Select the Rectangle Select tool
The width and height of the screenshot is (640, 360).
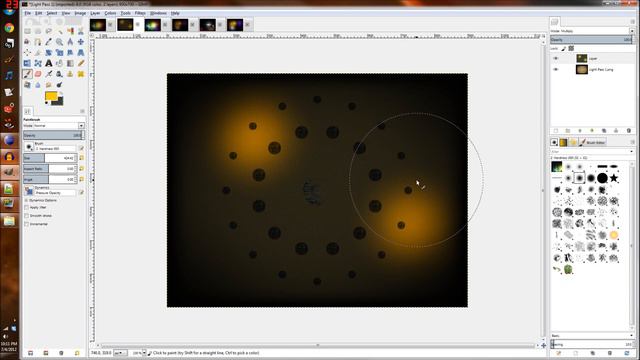27,31
